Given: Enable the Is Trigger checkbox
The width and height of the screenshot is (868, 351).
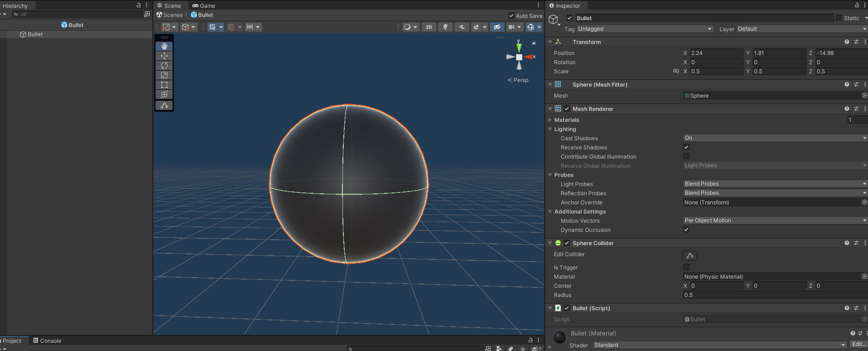Looking at the screenshot, I should (x=686, y=267).
